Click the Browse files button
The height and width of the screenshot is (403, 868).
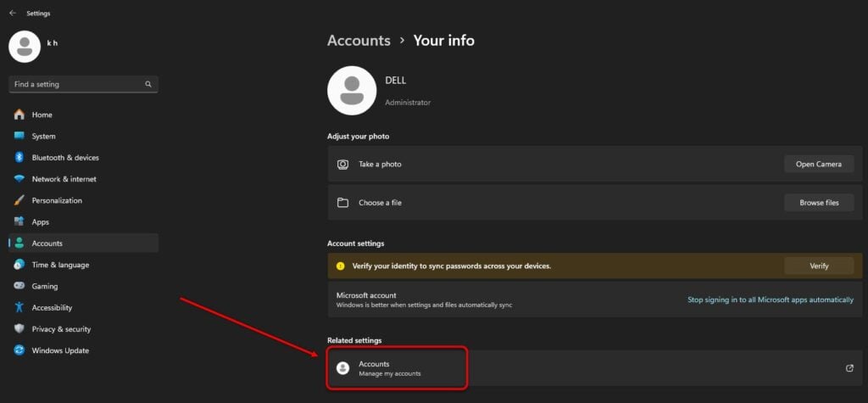(x=819, y=202)
